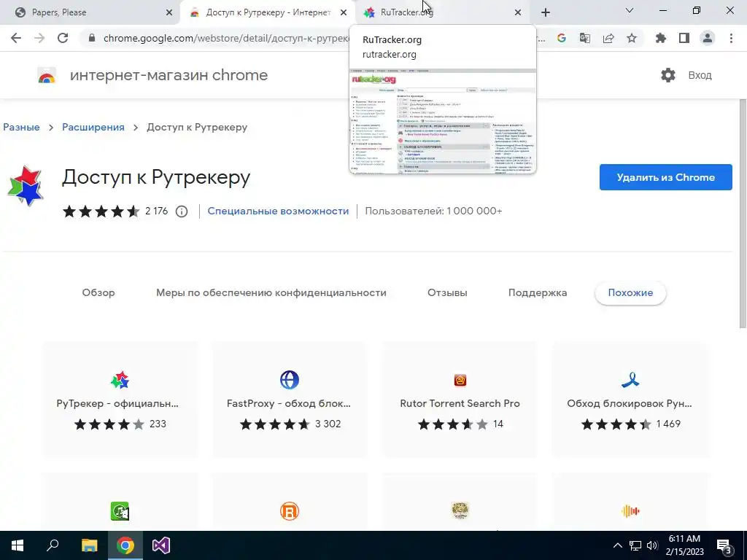Open the Chrome profile avatar
The height and width of the screenshot is (560, 747).
(708, 38)
